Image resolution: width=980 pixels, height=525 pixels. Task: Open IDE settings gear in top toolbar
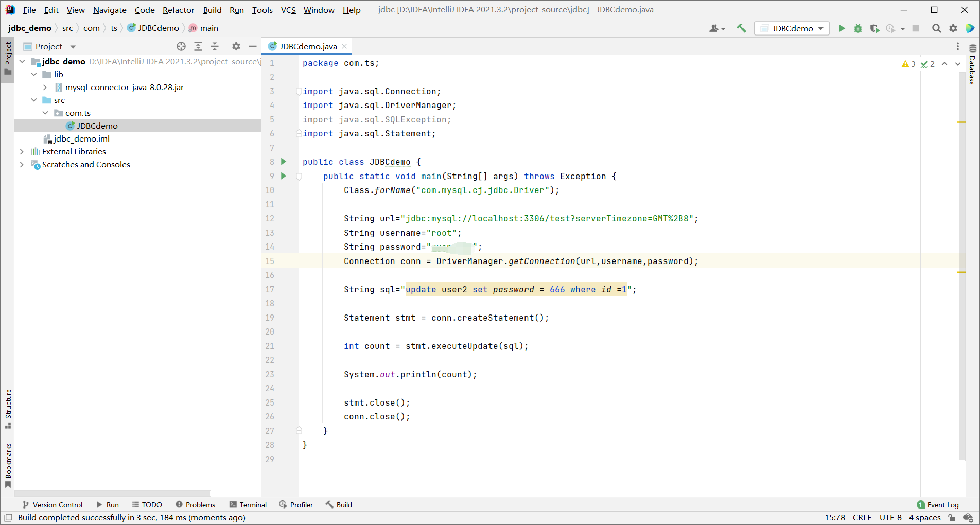[x=953, y=28]
